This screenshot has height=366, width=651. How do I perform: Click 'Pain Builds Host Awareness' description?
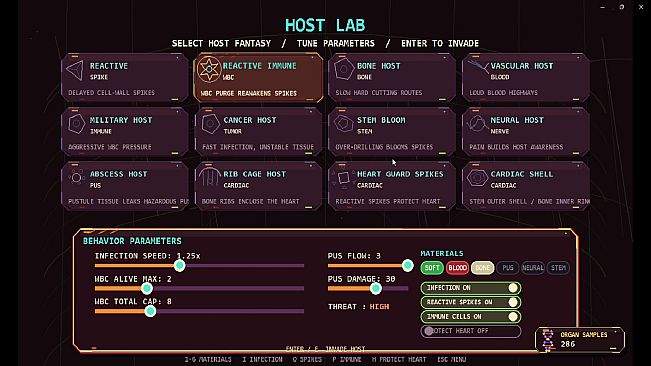(516, 147)
